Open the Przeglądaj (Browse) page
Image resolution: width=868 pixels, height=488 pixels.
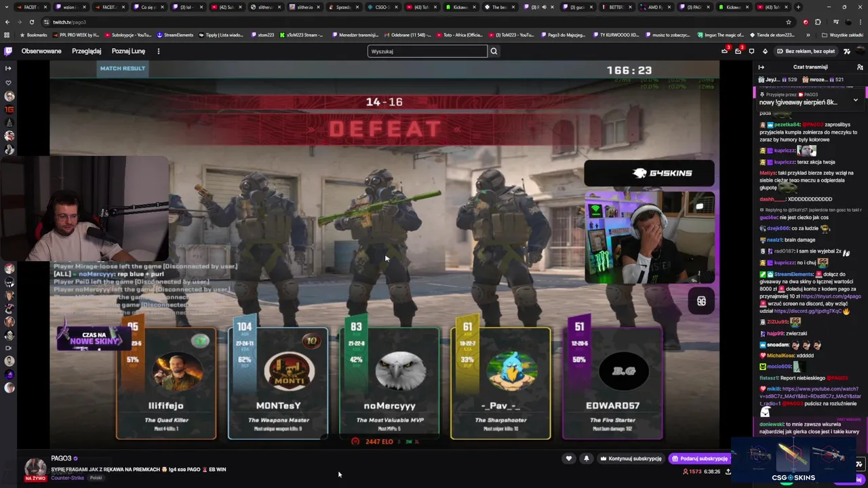[87, 52]
